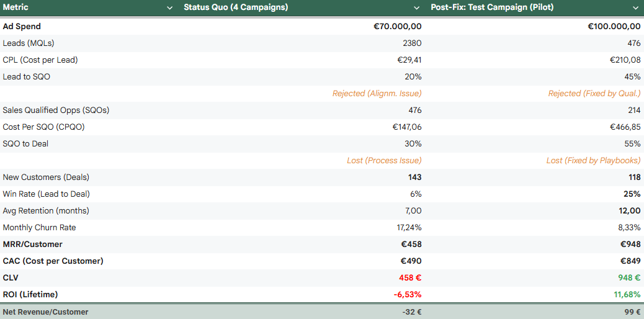Select the 99 € net revenue cell
This screenshot has height=319, width=644.
click(632, 312)
